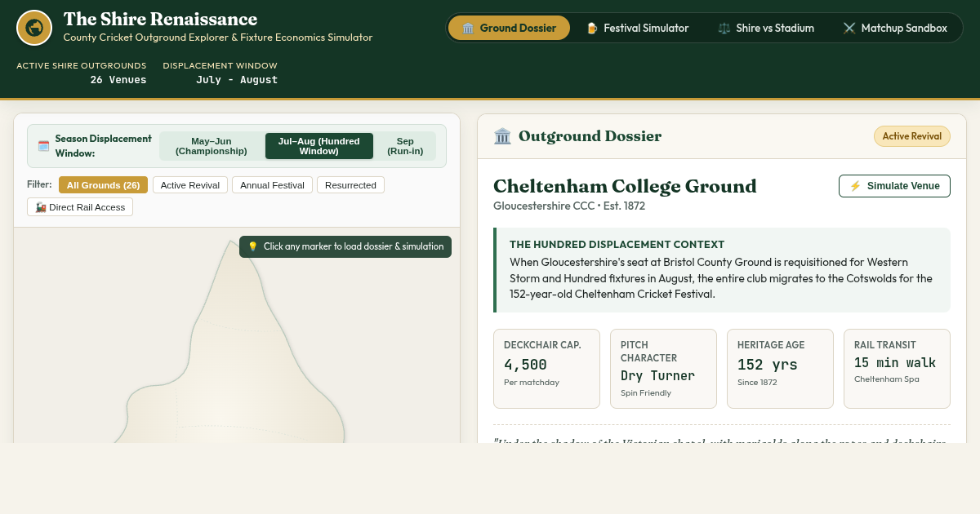980x514 pixels.
Task: Click the calendar icon beside Season Displacement Window
Action: (x=44, y=146)
